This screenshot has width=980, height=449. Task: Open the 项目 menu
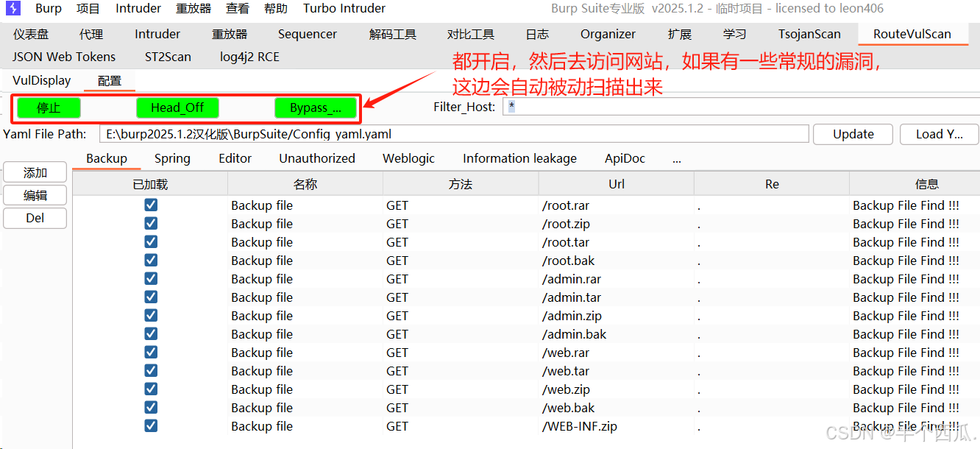[x=88, y=9]
